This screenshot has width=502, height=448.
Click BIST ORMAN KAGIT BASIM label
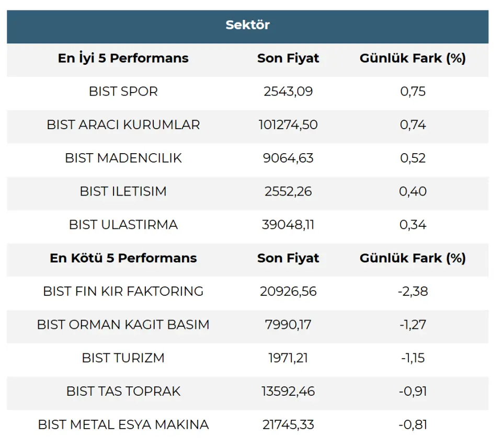[x=123, y=325]
